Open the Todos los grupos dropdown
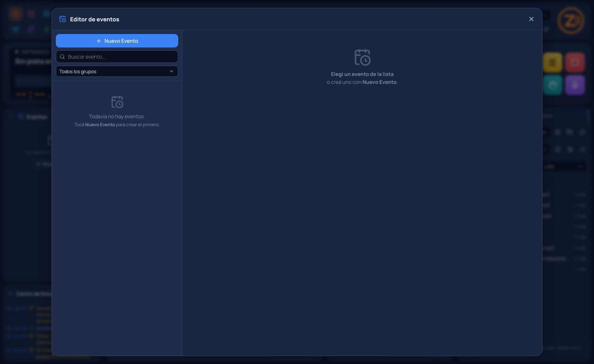The height and width of the screenshot is (364, 594). pyautogui.click(x=117, y=71)
